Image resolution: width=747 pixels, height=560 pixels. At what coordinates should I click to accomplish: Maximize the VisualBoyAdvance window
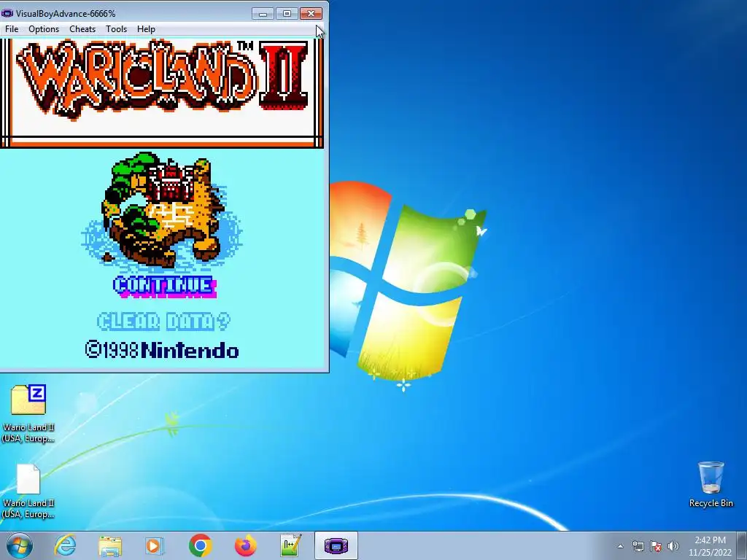click(287, 13)
